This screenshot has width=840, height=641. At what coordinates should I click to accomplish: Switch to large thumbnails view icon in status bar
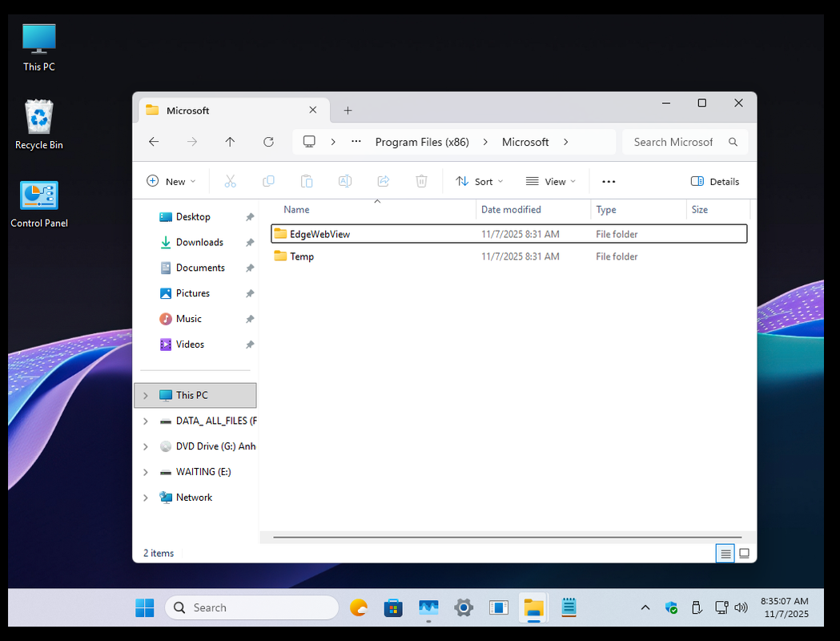744,553
